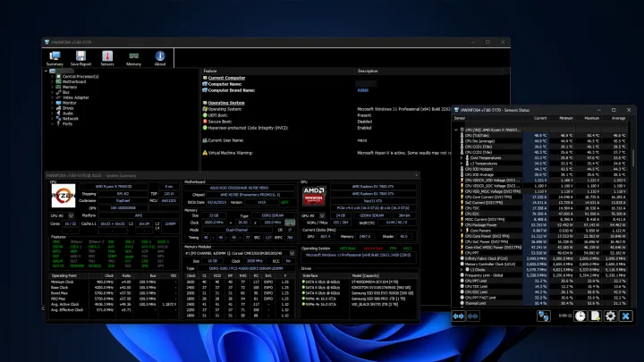Click the memory chip icon beside clock
The height and width of the screenshot is (362, 644).
coord(290,223)
